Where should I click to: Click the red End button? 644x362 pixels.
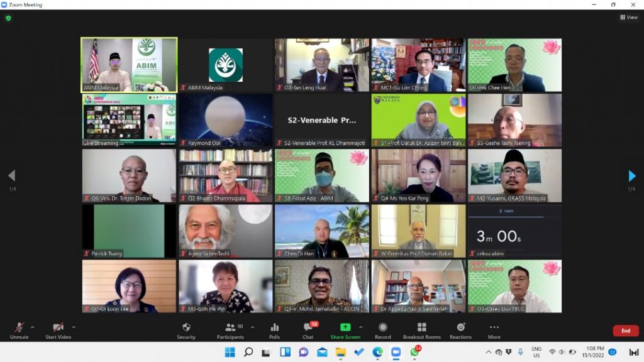click(x=625, y=331)
